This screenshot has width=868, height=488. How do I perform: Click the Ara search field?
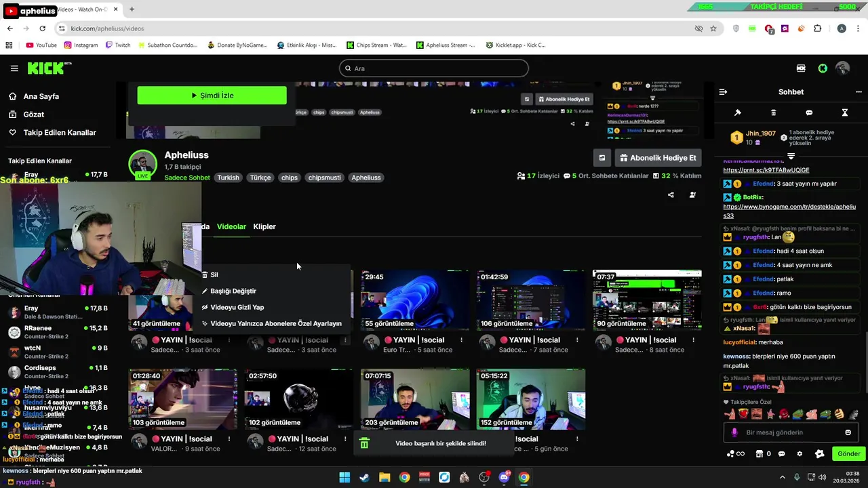(434, 68)
